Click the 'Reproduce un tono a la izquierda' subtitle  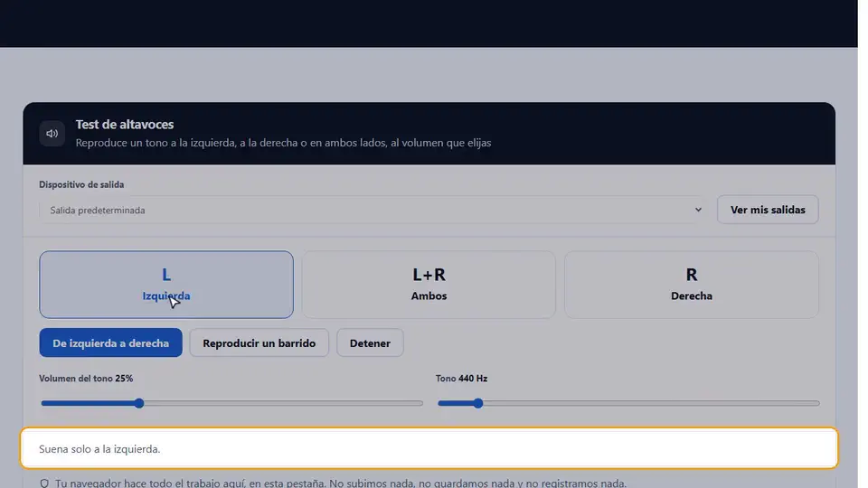283,143
